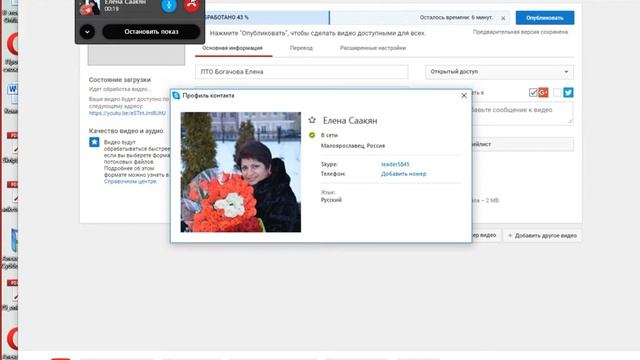The width and height of the screenshot is (640, 360).
Task: Click the Качество видео и аудио heading
Action: tap(126, 131)
